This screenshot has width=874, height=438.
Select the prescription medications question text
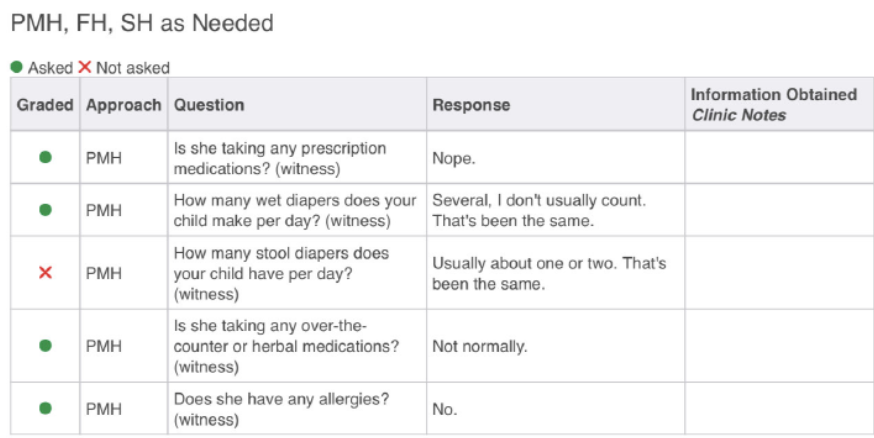[279, 158]
